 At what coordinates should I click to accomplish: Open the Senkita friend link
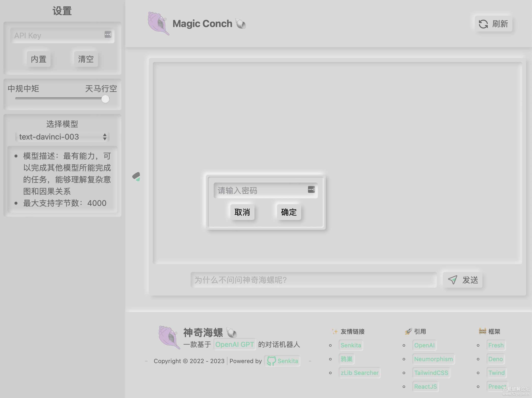[x=351, y=345]
